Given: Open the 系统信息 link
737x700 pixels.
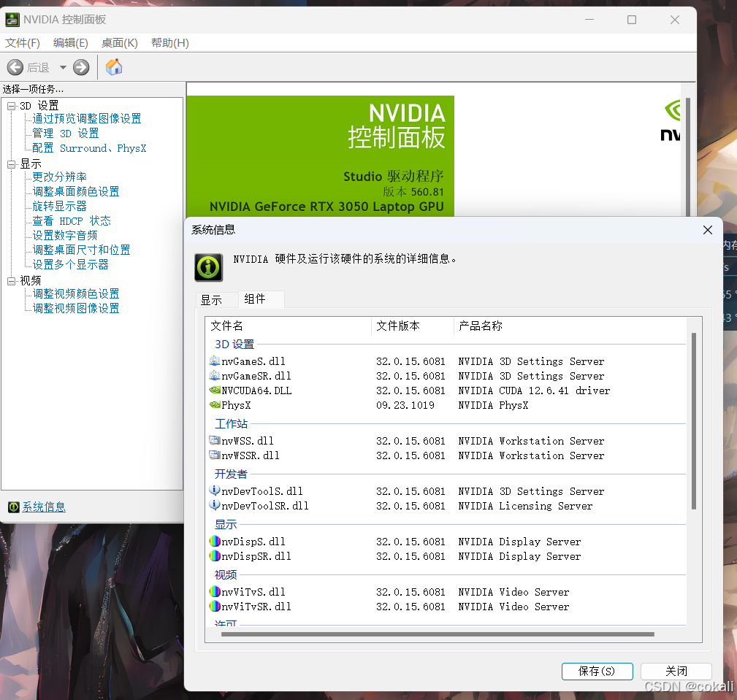Looking at the screenshot, I should (x=44, y=507).
